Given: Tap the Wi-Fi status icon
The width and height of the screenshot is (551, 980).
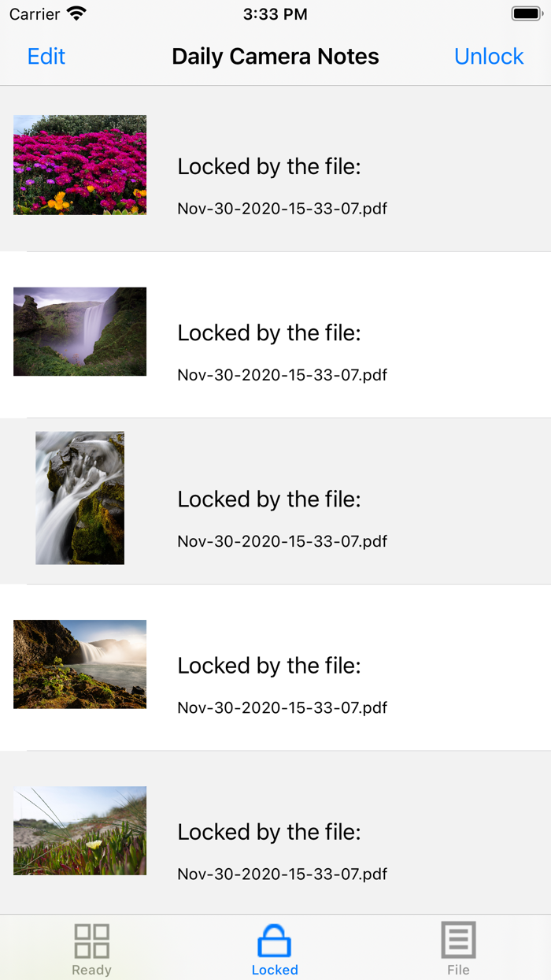Looking at the screenshot, I should [x=76, y=13].
